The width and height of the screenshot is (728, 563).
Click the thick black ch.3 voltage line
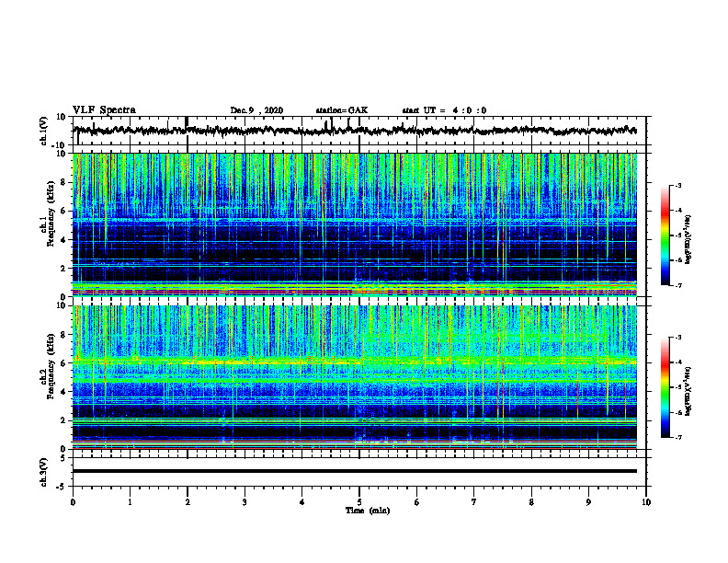point(355,471)
